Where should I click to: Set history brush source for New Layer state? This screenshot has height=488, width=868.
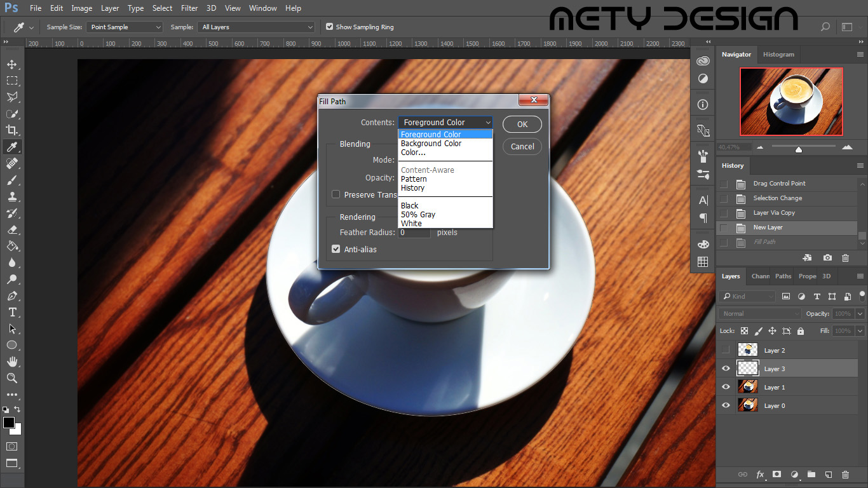[723, 227]
